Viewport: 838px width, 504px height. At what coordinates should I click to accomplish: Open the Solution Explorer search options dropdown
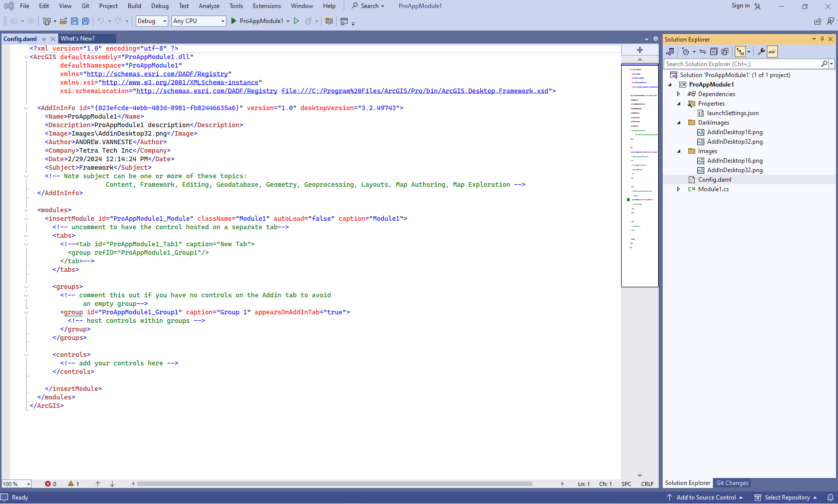click(831, 64)
